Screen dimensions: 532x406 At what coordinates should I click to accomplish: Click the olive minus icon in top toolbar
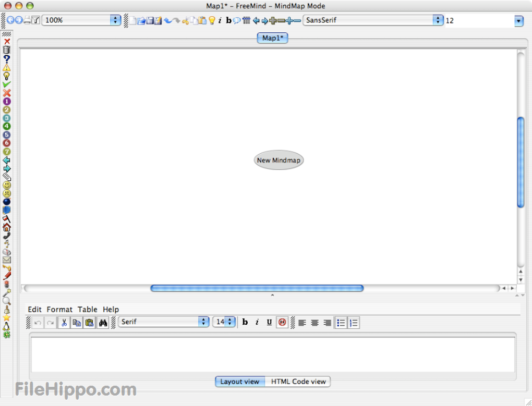pyautogui.click(x=281, y=20)
